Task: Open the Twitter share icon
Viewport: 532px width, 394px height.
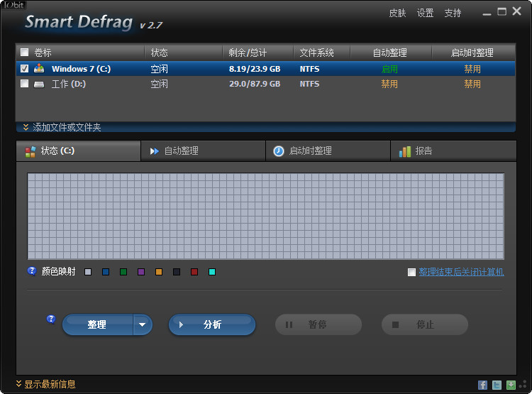Action: pos(497,385)
